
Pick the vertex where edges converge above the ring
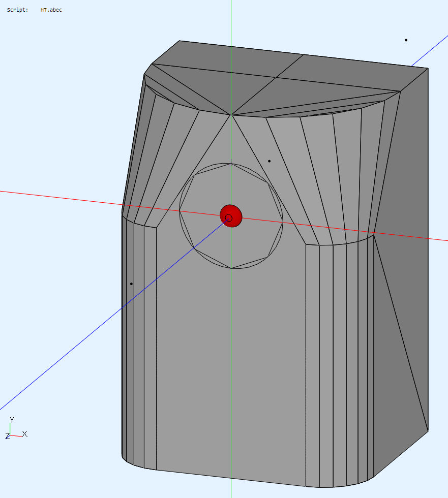231,115
